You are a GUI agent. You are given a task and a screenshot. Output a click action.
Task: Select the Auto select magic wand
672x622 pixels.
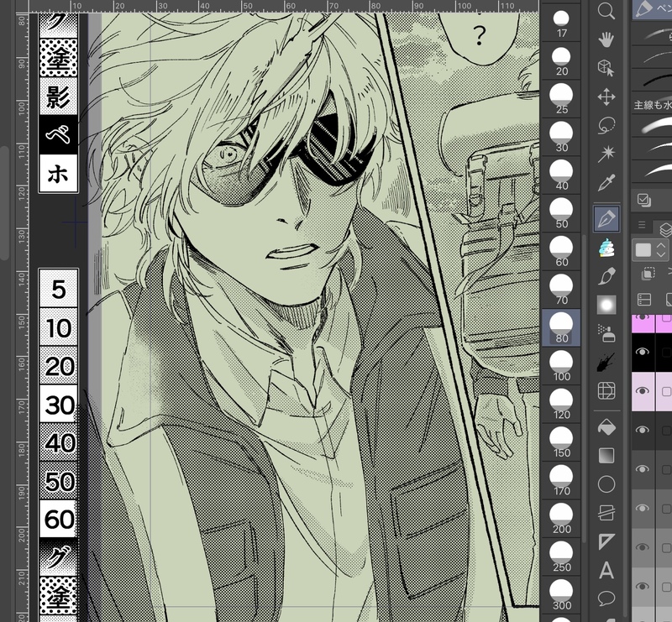[606, 154]
